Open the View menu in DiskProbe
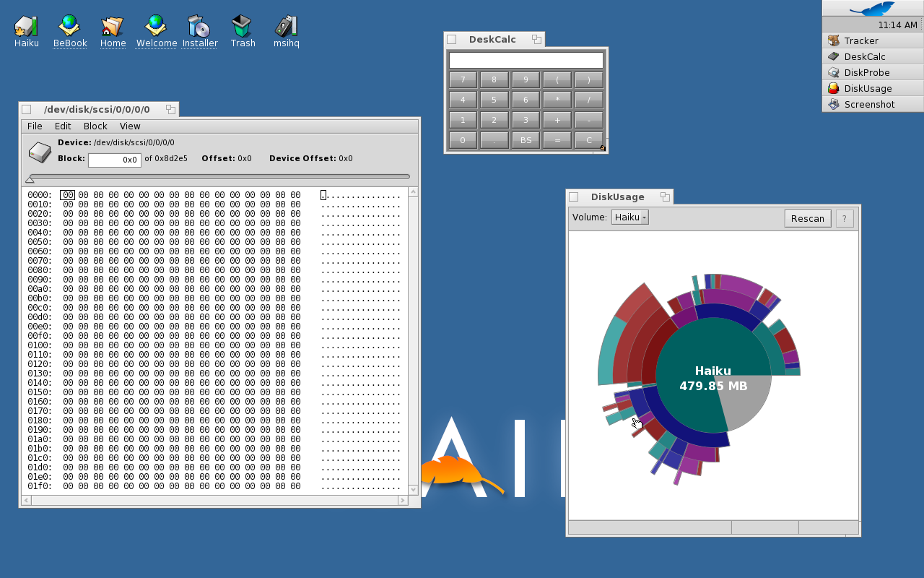The height and width of the screenshot is (578, 924). [x=130, y=126]
